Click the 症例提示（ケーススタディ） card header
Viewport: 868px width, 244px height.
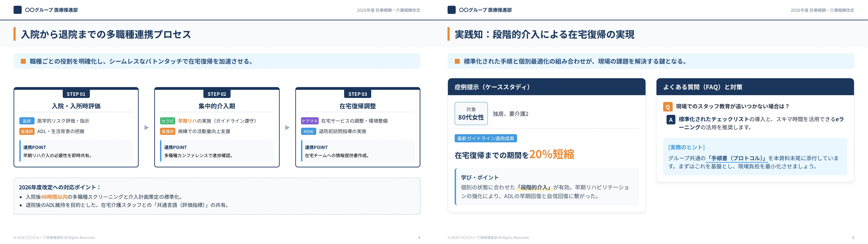click(547, 87)
